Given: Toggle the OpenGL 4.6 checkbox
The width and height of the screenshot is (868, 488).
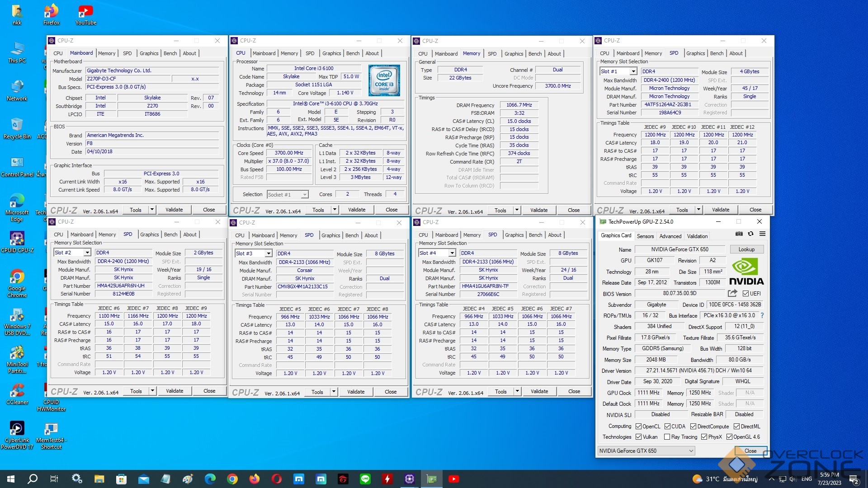Looking at the screenshot, I should (x=729, y=437).
